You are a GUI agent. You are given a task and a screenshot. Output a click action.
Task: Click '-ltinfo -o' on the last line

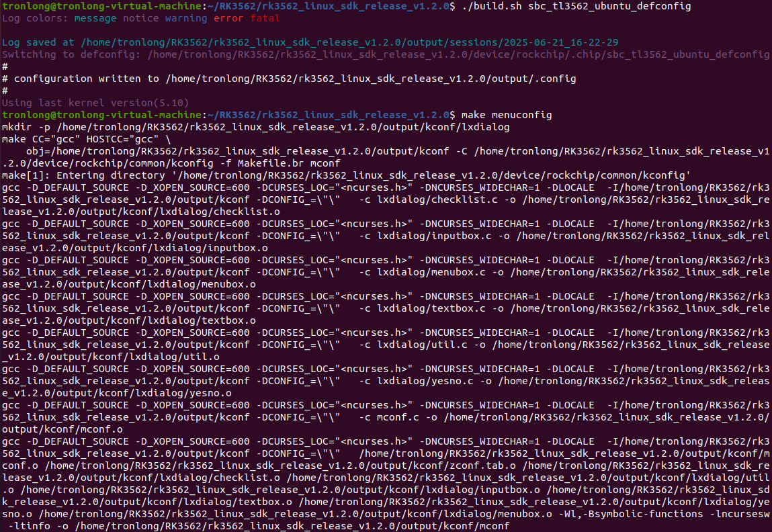click(x=38, y=526)
